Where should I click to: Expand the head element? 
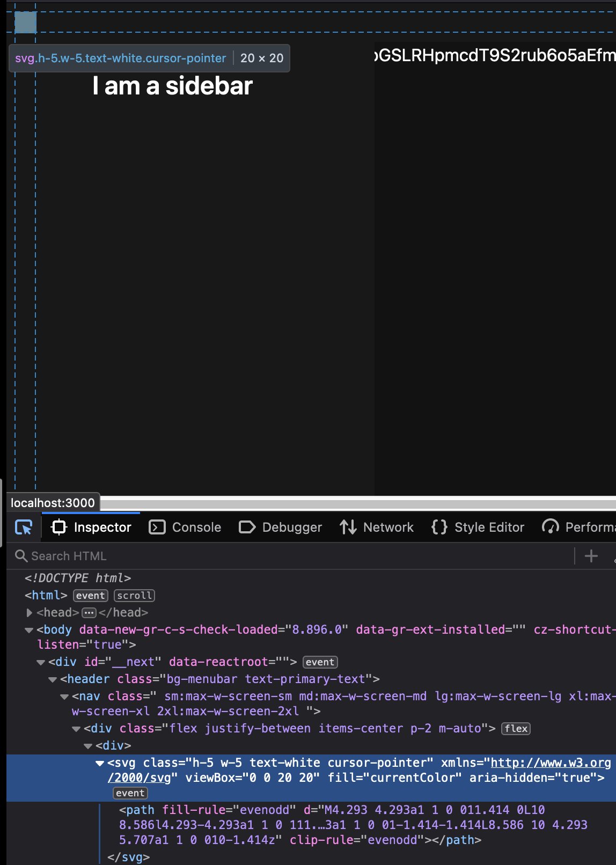click(30, 612)
